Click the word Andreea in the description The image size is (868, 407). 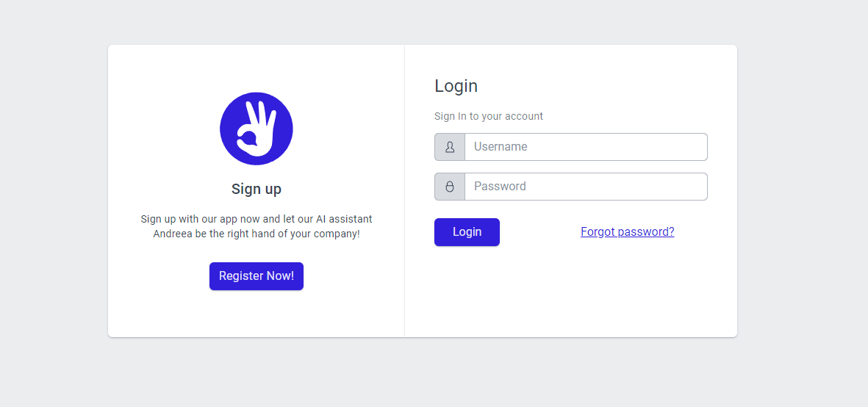click(x=172, y=234)
